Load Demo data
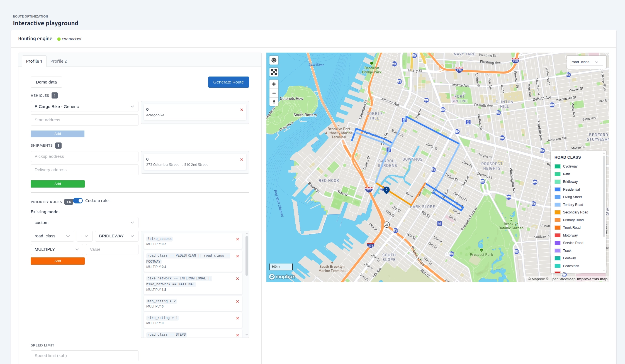Viewport: 625px width, 364px height. [x=46, y=82]
